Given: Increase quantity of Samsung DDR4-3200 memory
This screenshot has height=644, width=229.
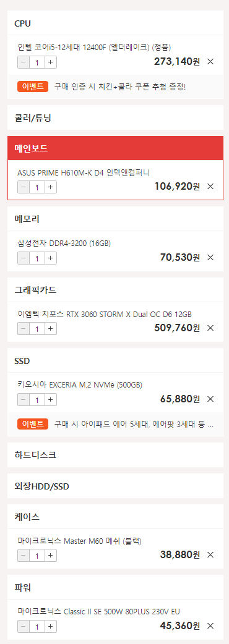Looking at the screenshot, I should (50, 258).
